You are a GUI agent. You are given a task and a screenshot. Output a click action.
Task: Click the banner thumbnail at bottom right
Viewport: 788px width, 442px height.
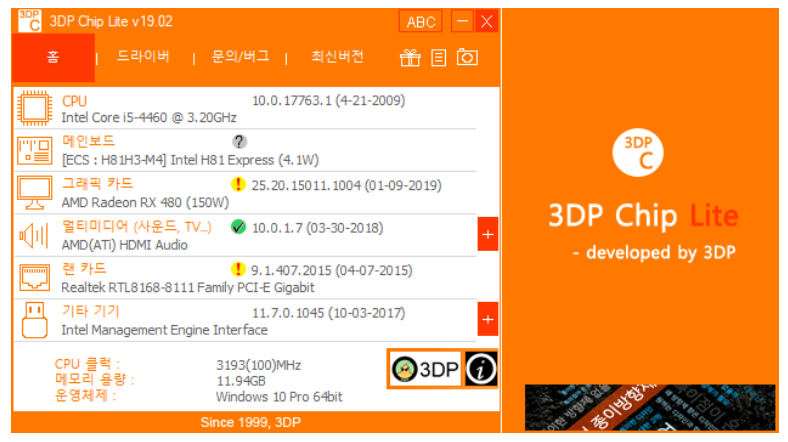pos(650,407)
